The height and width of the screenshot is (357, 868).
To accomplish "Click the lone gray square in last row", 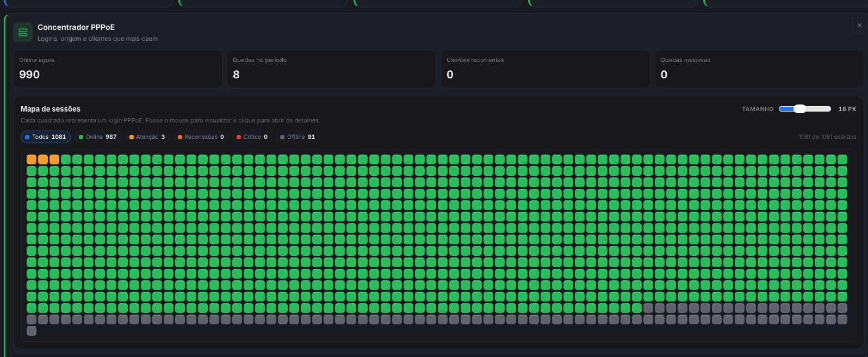I will tap(32, 331).
